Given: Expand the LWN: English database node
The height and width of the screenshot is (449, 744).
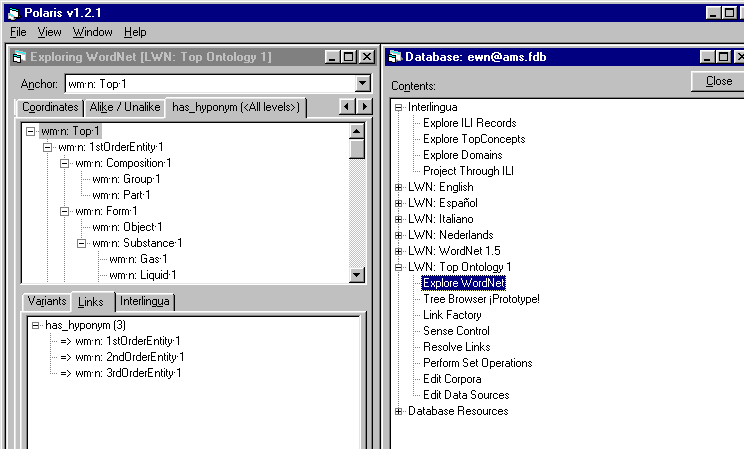Looking at the screenshot, I should (399, 187).
